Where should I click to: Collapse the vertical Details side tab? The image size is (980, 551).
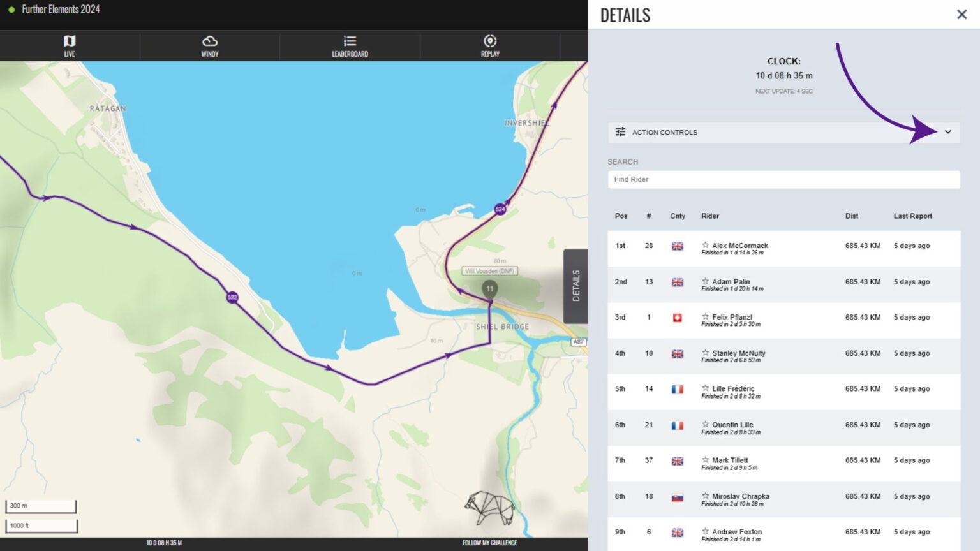[x=575, y=286]
